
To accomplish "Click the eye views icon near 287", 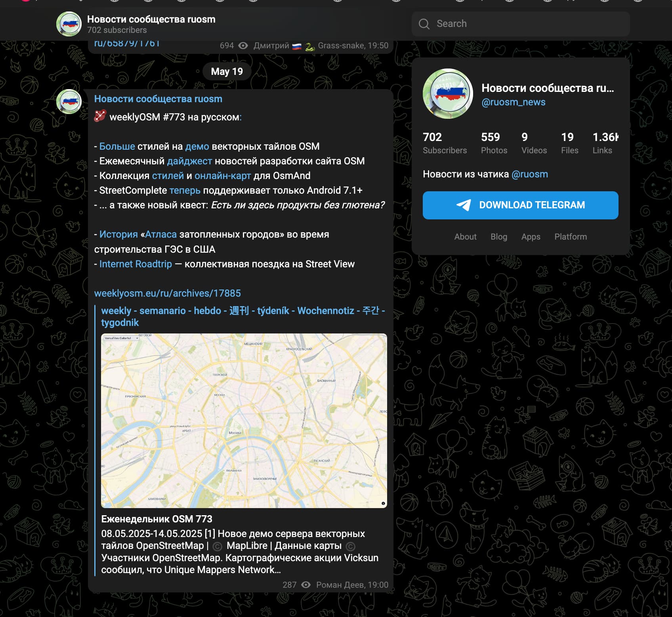I will click(306, 585).
